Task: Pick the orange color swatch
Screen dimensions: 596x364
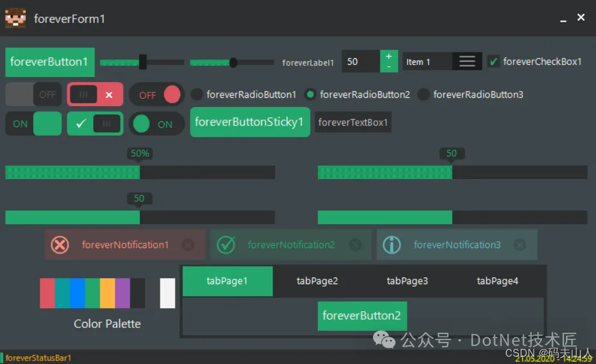Action: pyautogui.click(x=108, y=293)
